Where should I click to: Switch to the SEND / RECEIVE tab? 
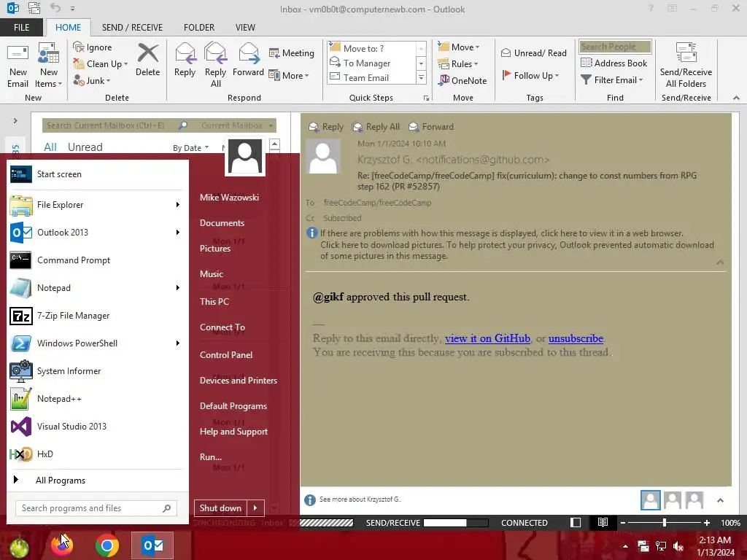133,28
